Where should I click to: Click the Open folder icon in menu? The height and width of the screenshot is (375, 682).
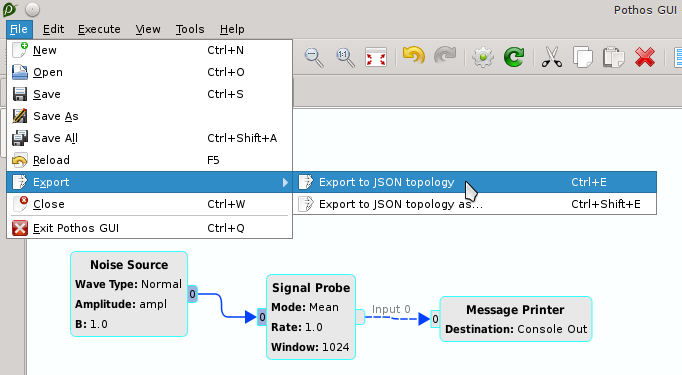point(20,72)
